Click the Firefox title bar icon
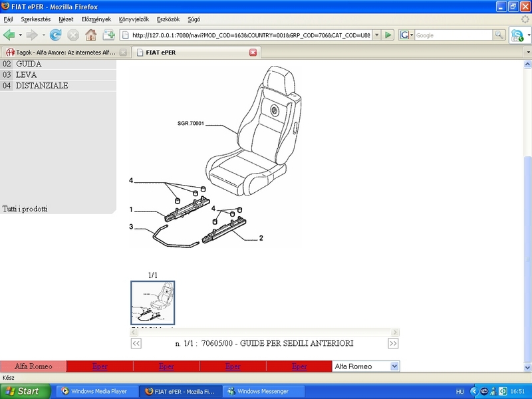Image resolution: width=532 pixels, height=399 pixels. (x=5, y=7)
